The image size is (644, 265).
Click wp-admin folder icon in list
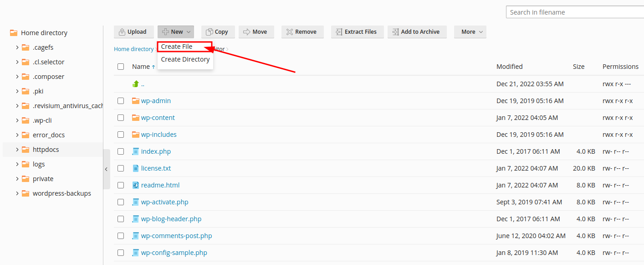coord(135,101)
